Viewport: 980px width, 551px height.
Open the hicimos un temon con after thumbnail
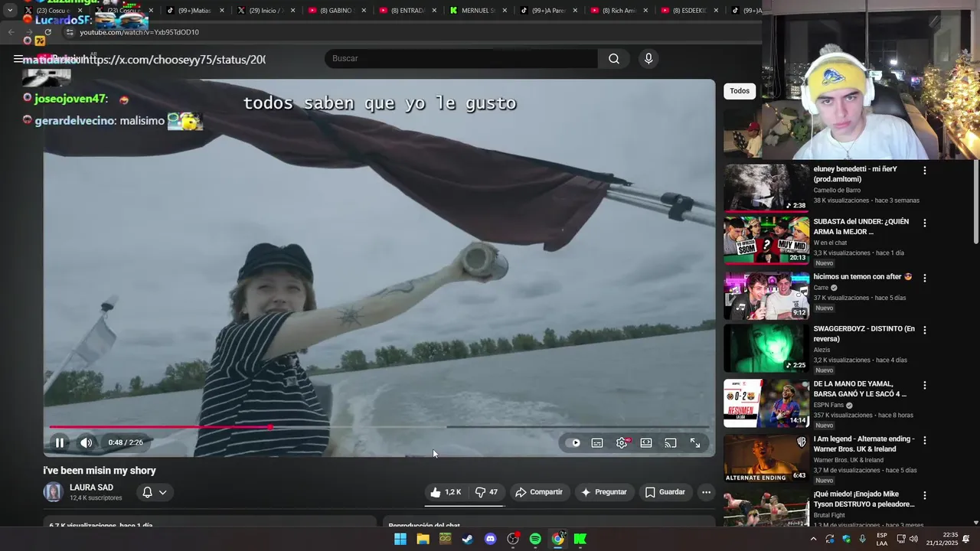(x=766, y=295)
